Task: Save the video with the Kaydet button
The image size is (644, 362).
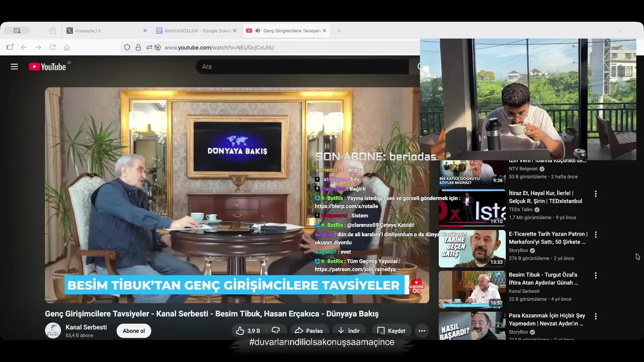Action: click(x=391, y=331)
